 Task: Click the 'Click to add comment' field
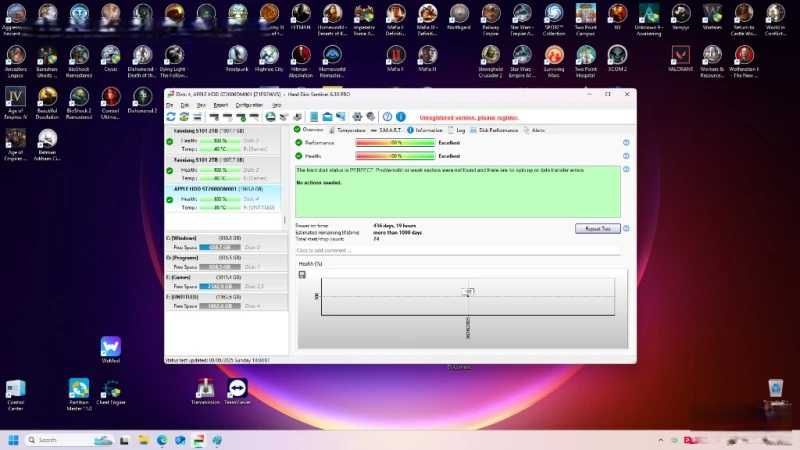458,251
